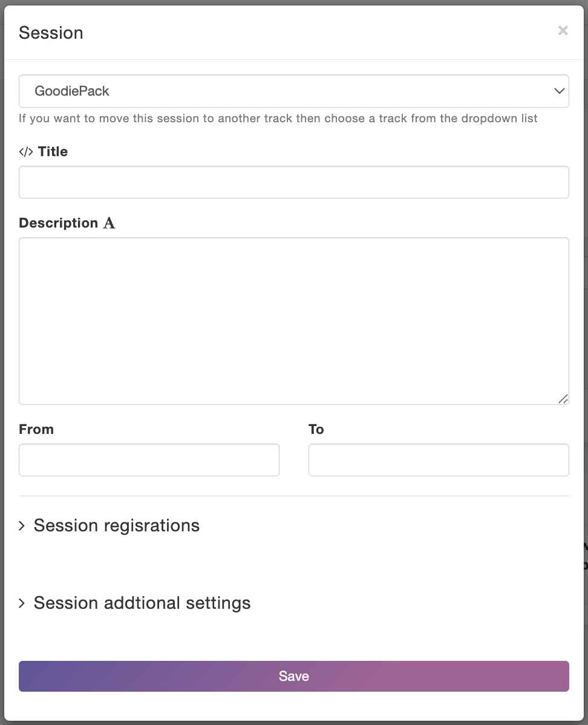Screen dimensions: 588x725
Task: Click the To field label
Action: pyautogui.click(x=316, y=429)
